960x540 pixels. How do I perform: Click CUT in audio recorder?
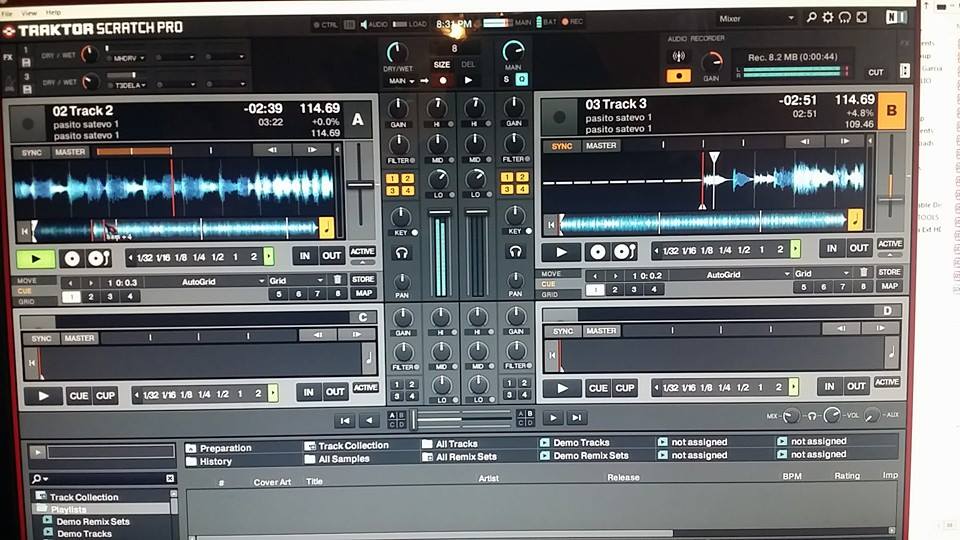[876, 72]
